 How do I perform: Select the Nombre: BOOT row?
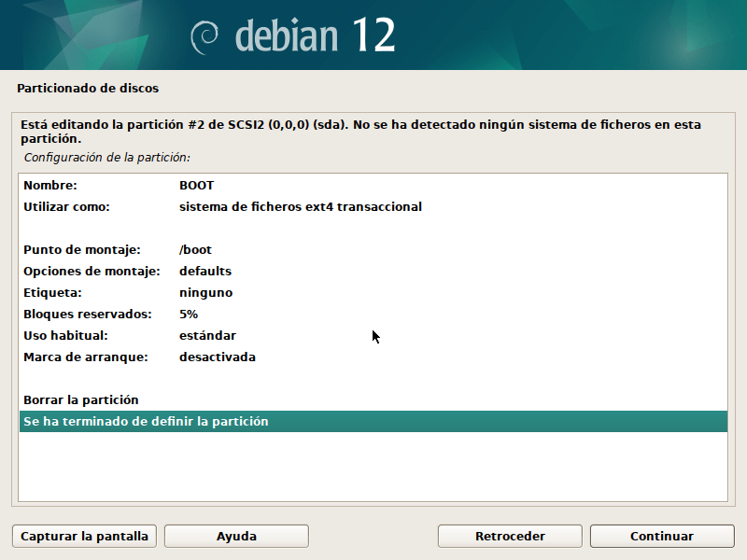(x=373, y=185)
